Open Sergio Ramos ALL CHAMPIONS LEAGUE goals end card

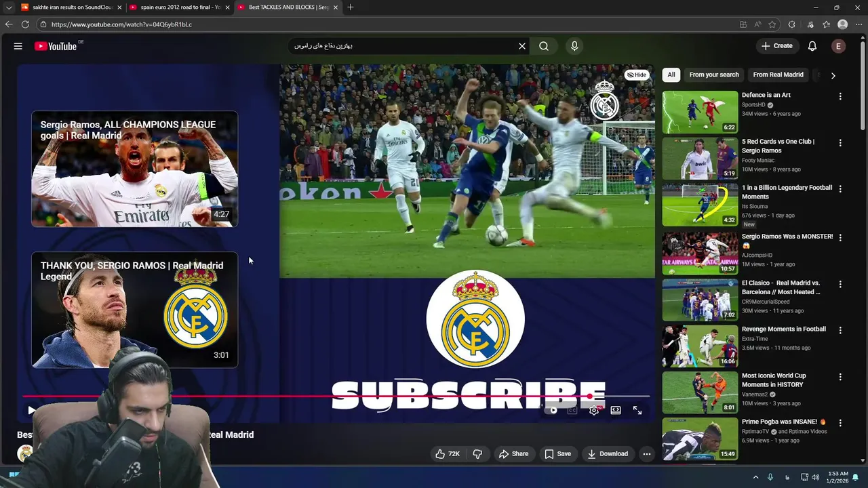click(134, 169)
